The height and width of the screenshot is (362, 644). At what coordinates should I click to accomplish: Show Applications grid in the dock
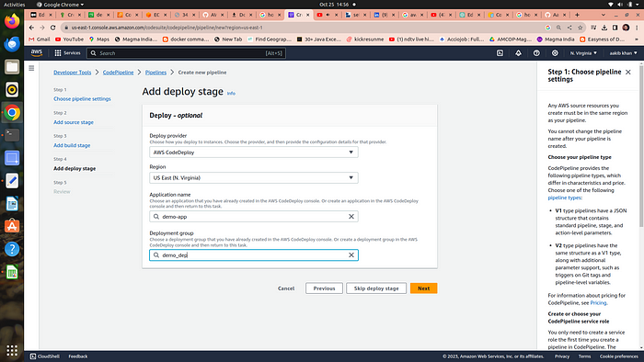[12, 351]
